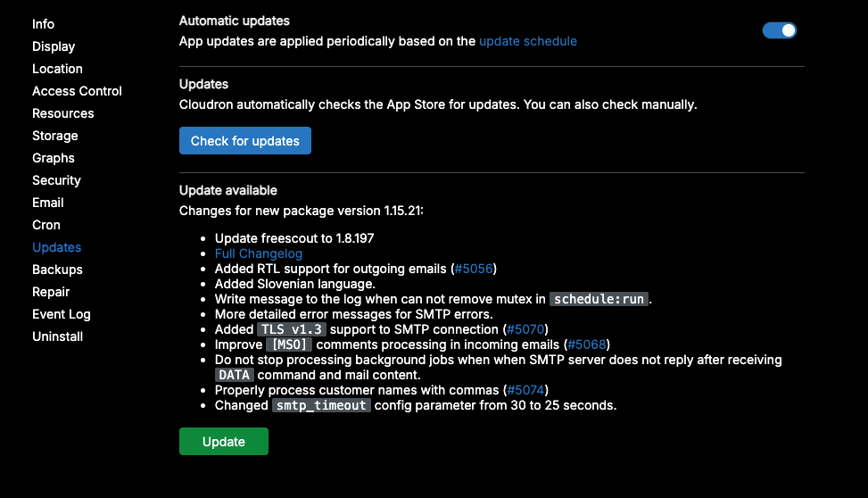
Task: Click the Check for updates button
Action: click(x=245, y=141)
